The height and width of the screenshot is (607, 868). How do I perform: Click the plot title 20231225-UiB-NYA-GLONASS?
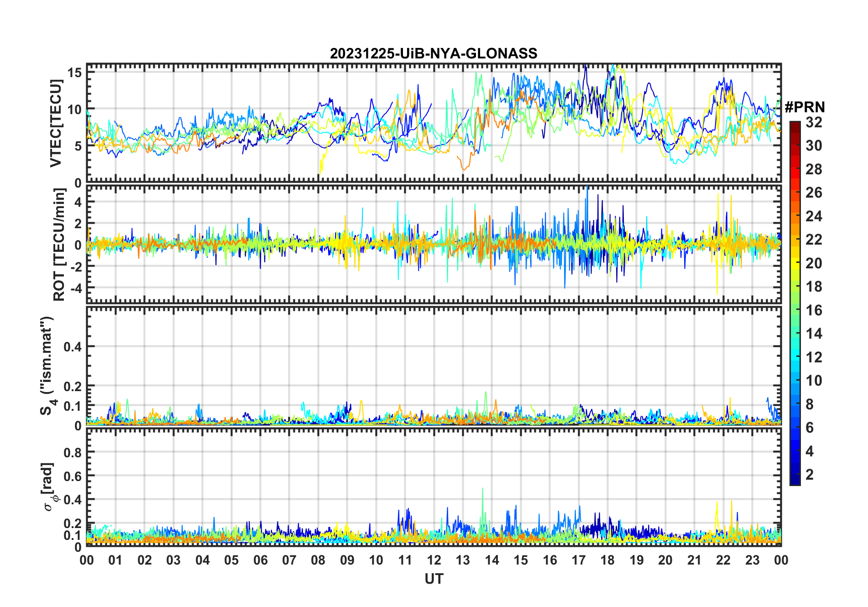[x=434, y=54]
